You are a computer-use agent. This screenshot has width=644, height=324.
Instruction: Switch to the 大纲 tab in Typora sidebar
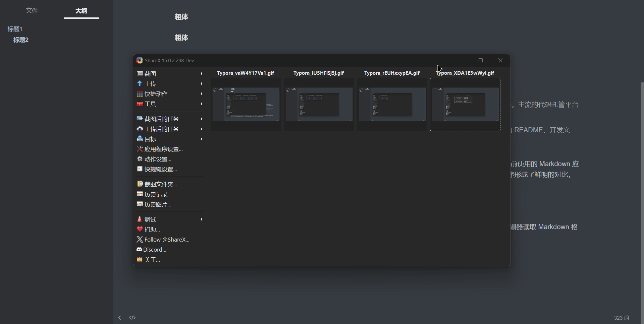81,11
